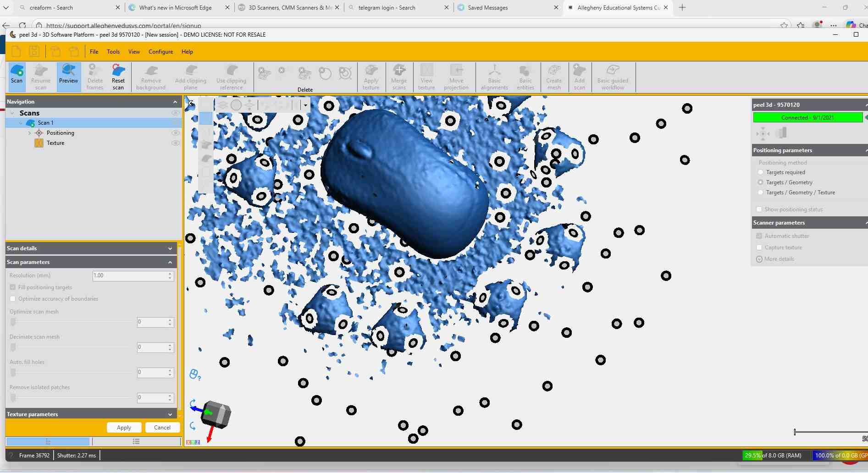Enable the Fill positioning targets checkbox

(x=13, y=287)
